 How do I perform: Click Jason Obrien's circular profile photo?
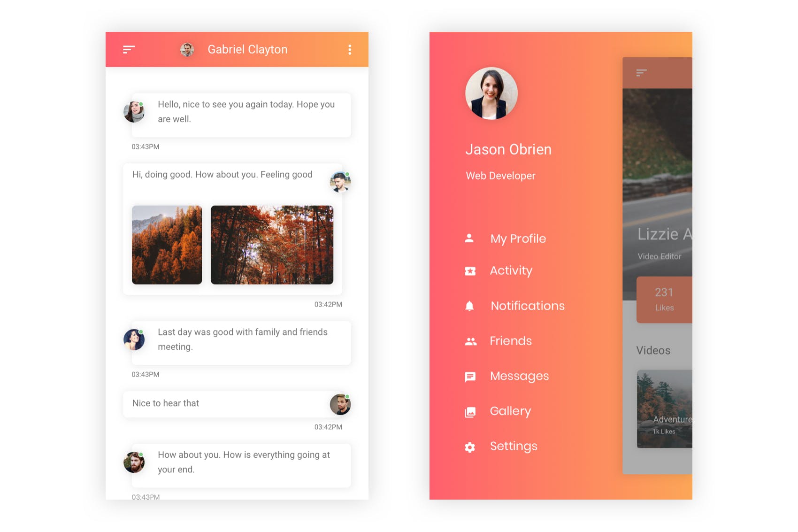(491, 93)
